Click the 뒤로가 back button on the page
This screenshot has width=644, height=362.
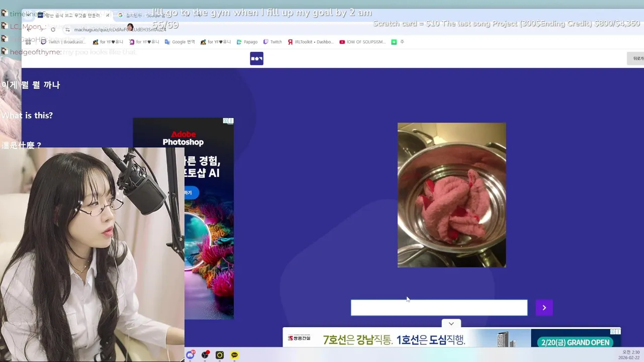[x=636, y=58]
